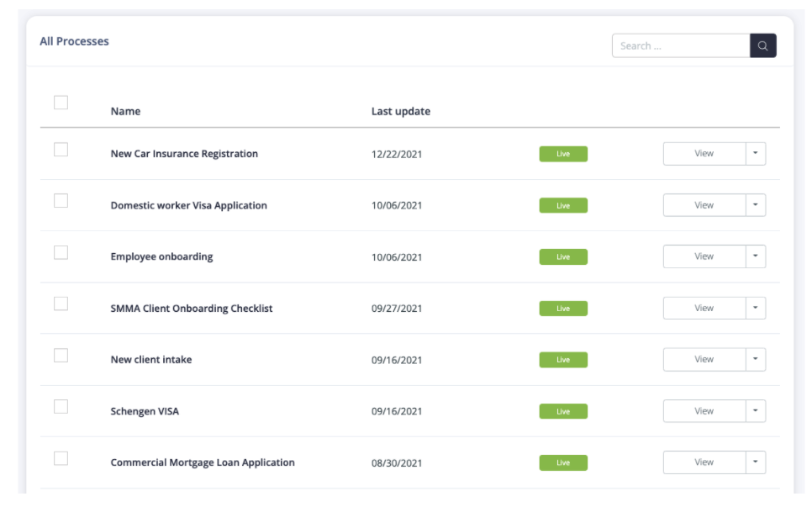View SMMA Client Onboarding Checklist process
The image size is (812, 507).
tap(704, 308)
